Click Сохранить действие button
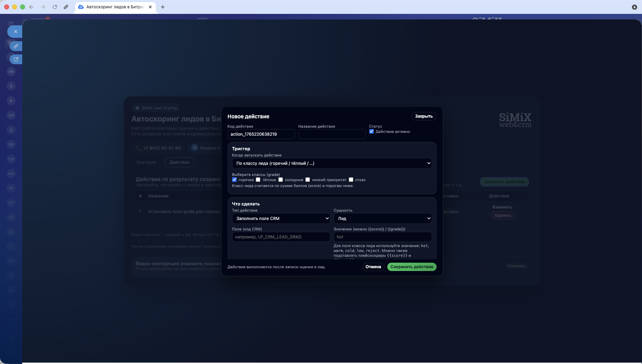The image size is (642, 364). pos(412,267)
